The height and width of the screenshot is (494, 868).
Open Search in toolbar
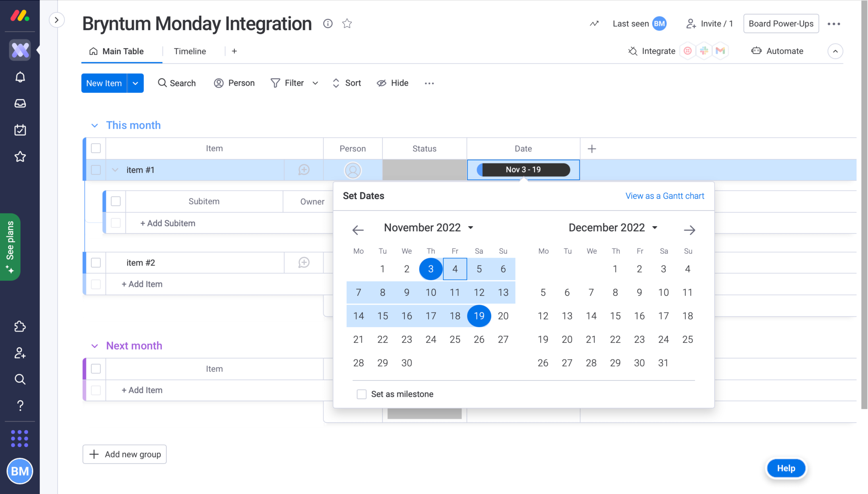[x=177, y=83]
